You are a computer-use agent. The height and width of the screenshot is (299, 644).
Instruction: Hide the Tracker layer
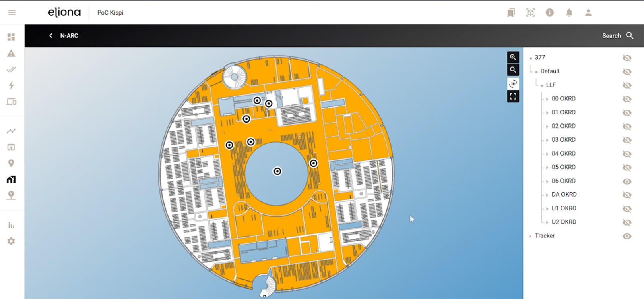point(627,236)
